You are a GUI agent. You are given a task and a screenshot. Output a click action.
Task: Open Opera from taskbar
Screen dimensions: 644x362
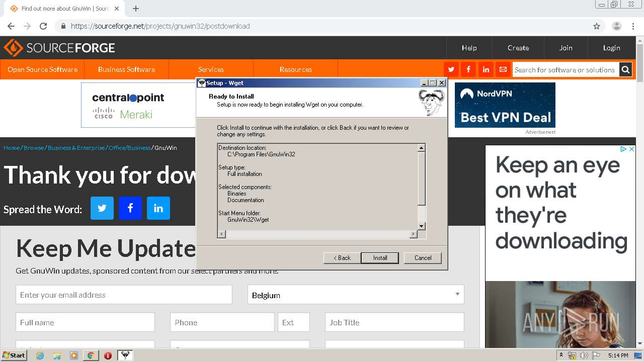click(x=108, y=355)
